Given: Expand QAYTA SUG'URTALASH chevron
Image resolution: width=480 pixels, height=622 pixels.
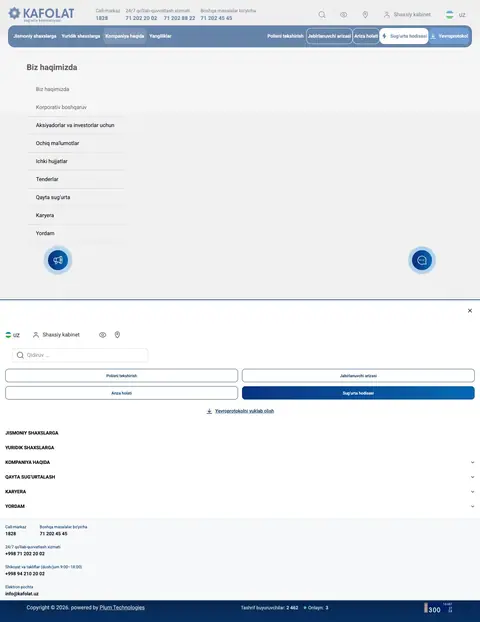Looking at the screenshot, I should pyautogui.click(x=472, y=477).
